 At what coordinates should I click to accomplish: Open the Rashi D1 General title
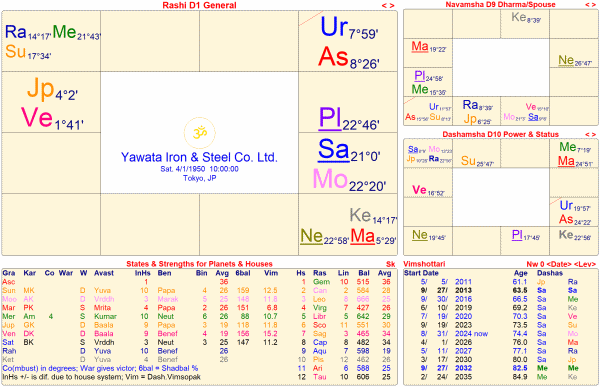pyautogui.click(x=199, y=5)
